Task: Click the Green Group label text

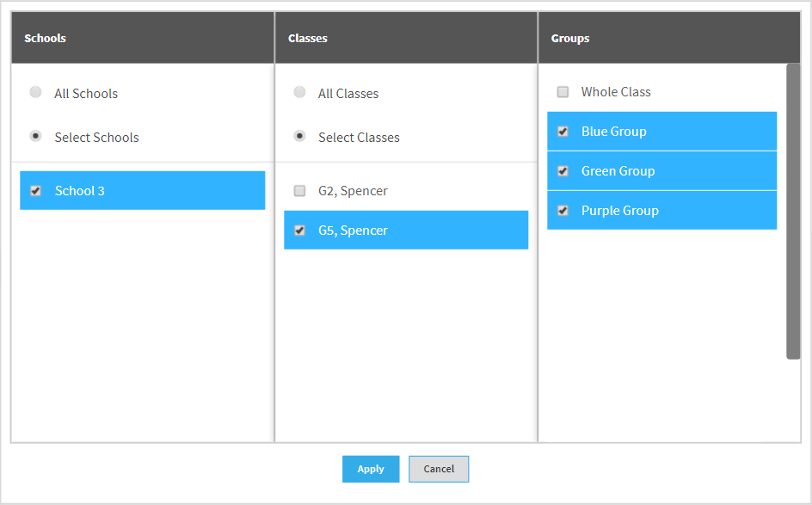Action: (618, 171)
